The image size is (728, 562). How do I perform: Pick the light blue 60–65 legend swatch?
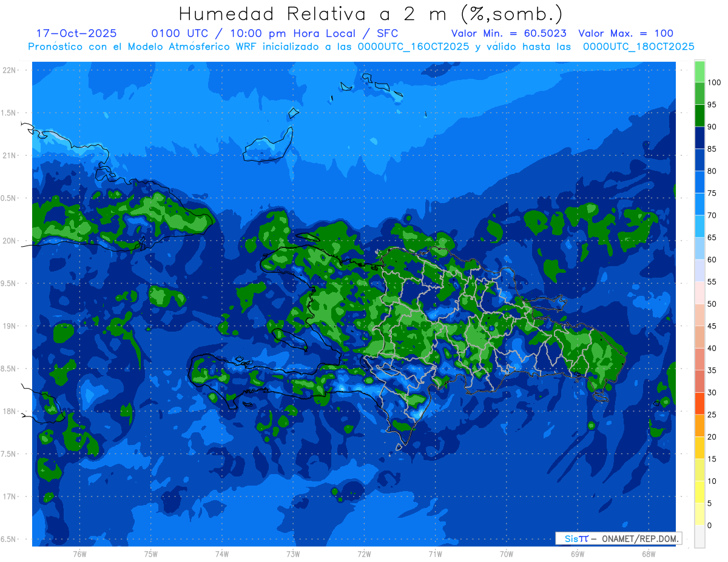(699, 249)
